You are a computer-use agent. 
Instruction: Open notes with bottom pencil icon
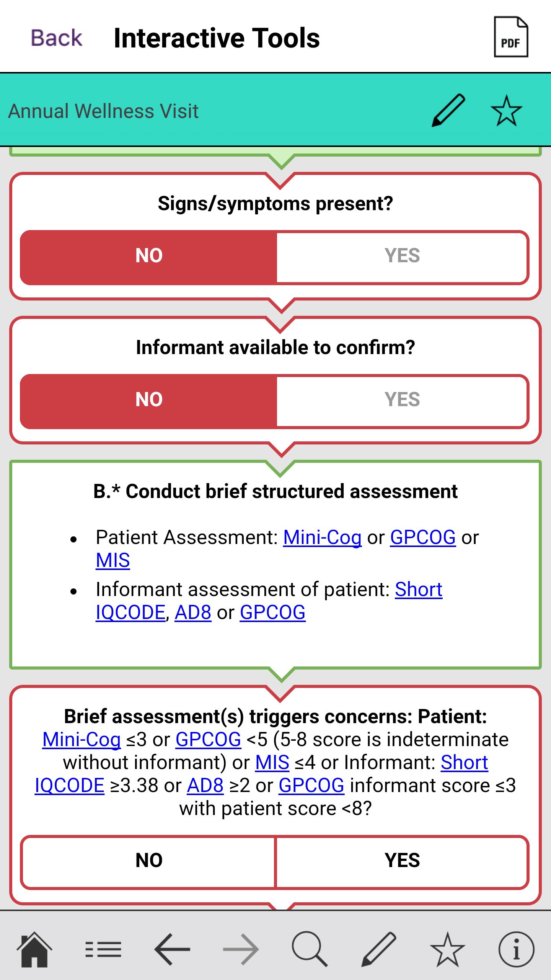click(378, 949)
